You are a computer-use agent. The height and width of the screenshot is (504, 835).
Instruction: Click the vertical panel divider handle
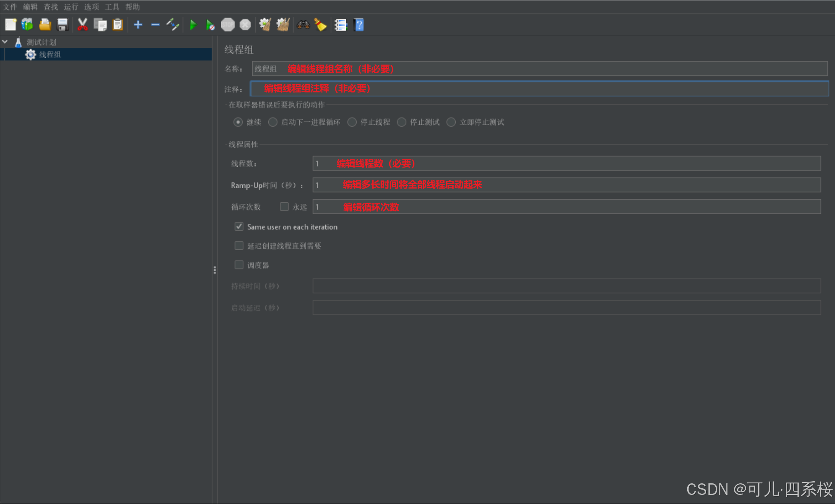click(x=215, y=270)
